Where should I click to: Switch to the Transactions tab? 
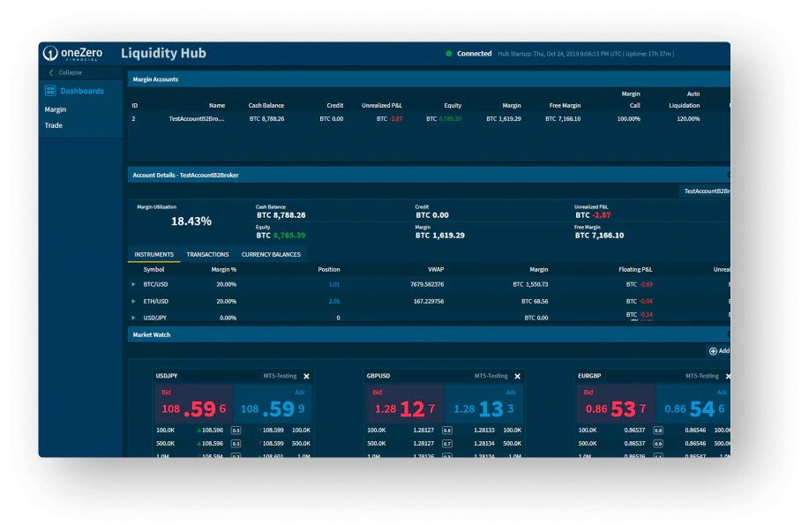click(207, 254)
